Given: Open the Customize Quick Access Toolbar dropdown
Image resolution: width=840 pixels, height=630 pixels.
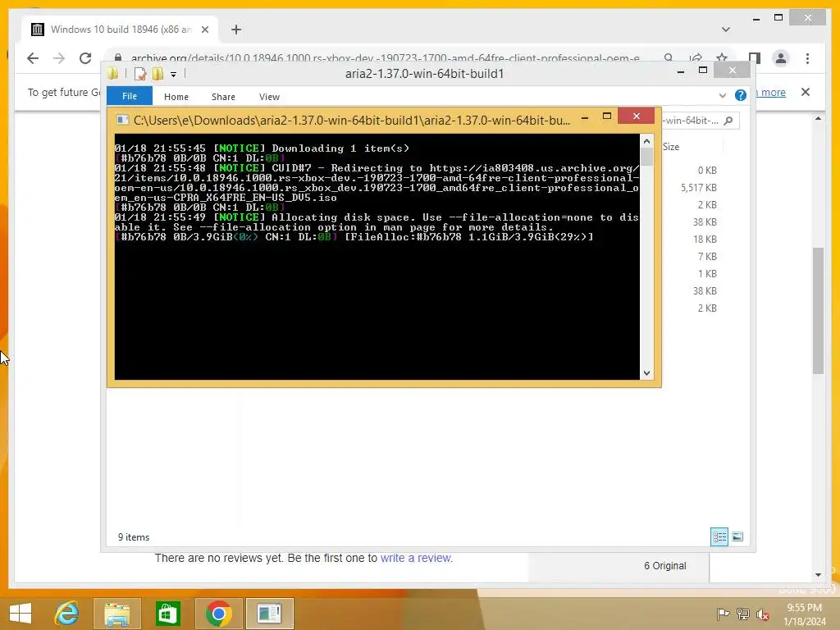Looking at the screenshot, I should (174, 75).
